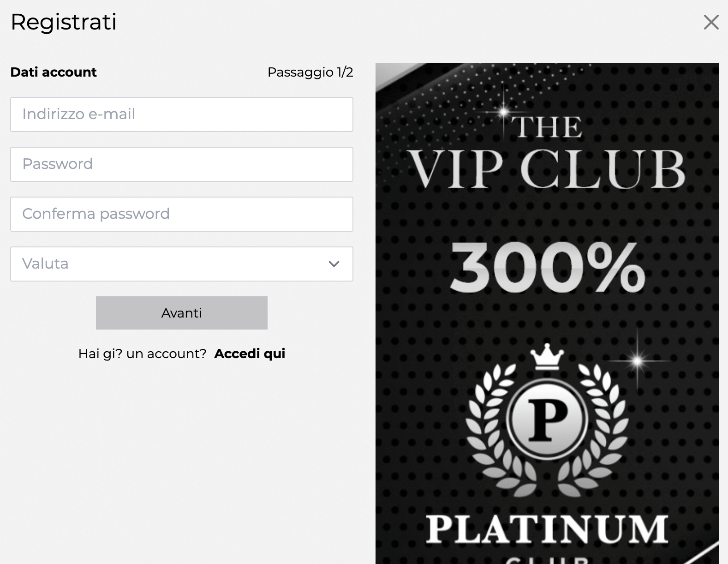Select the Conferma password field
This screenshot has height=564, width=728.
[x=181, y=214]
